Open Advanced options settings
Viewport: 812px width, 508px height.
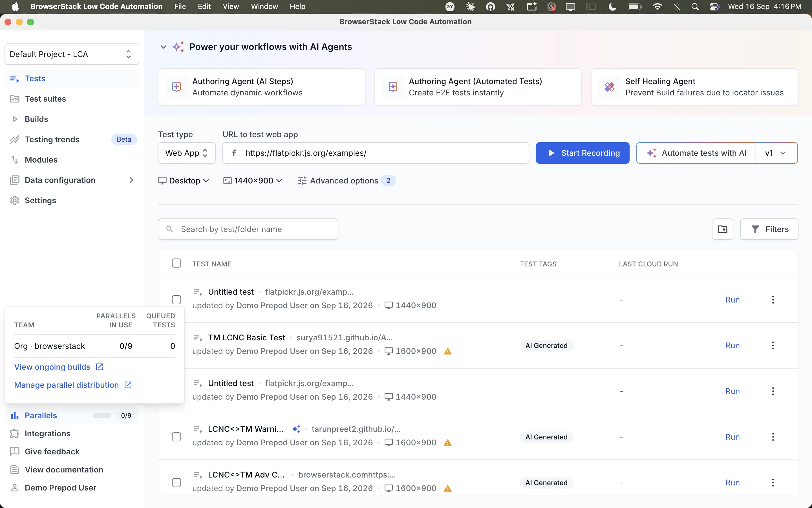346,181
